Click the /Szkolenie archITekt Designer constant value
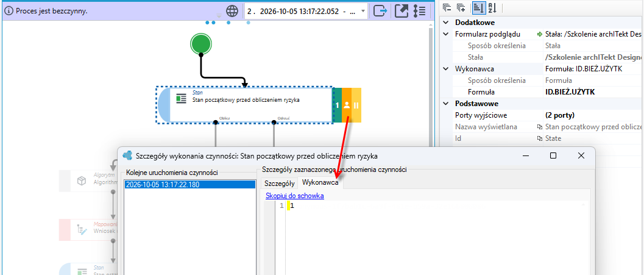This screenshot has width=644, height=275. point(594,57)
